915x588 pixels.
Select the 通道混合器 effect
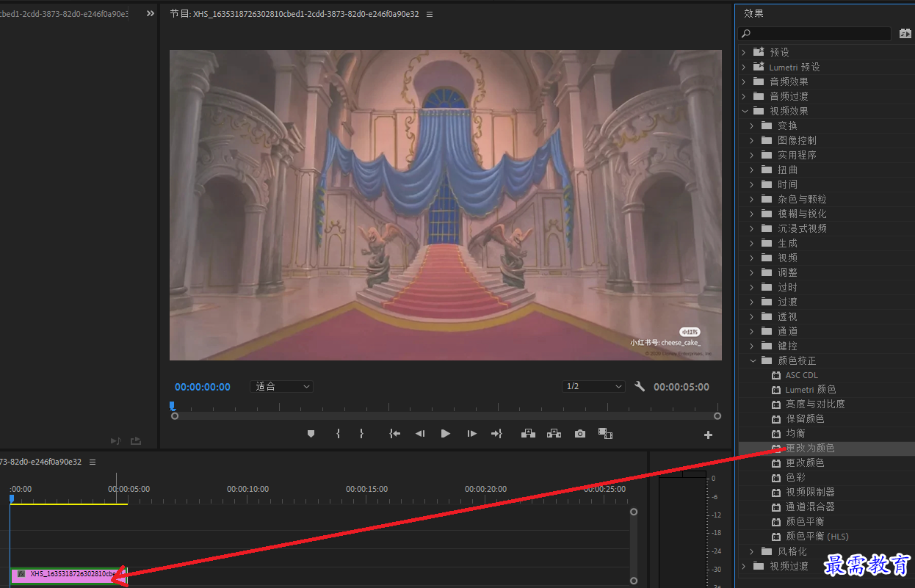(x=809, y=507)
